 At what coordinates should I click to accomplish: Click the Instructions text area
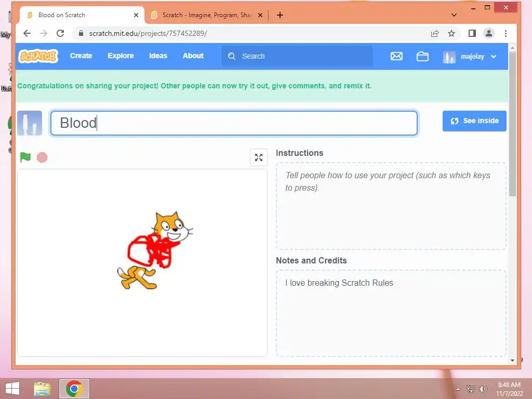click(391, 206)
